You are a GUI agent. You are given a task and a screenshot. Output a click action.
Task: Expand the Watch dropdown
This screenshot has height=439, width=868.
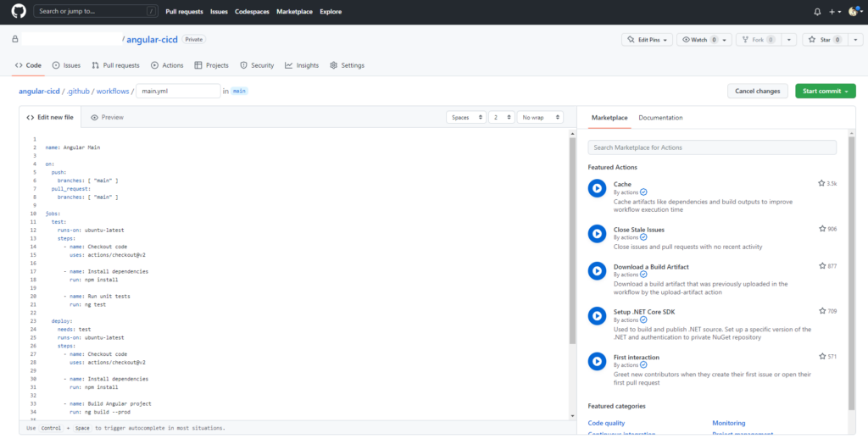(704, 40)
